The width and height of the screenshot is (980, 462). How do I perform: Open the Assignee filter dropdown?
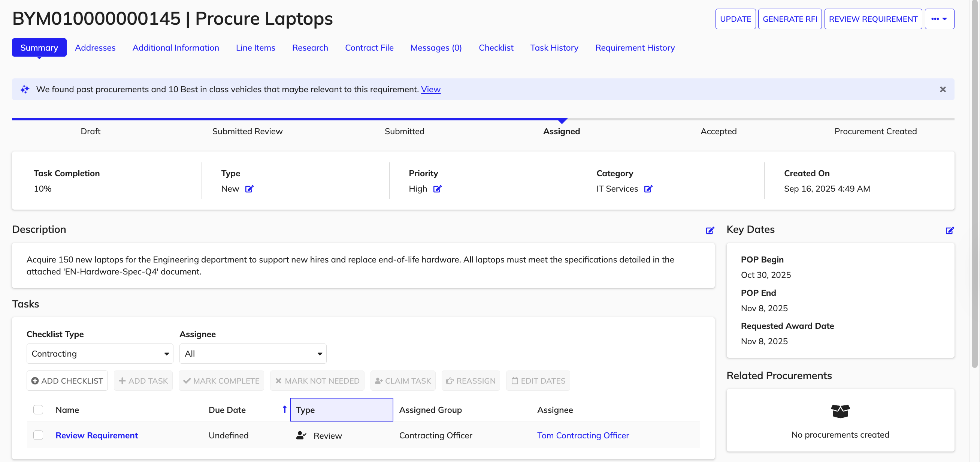pyautogui.click(x=252, y=354)
